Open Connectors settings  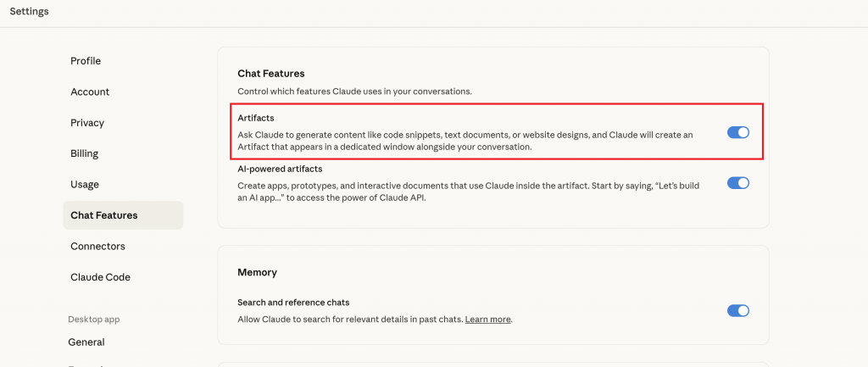click(97, 246)
